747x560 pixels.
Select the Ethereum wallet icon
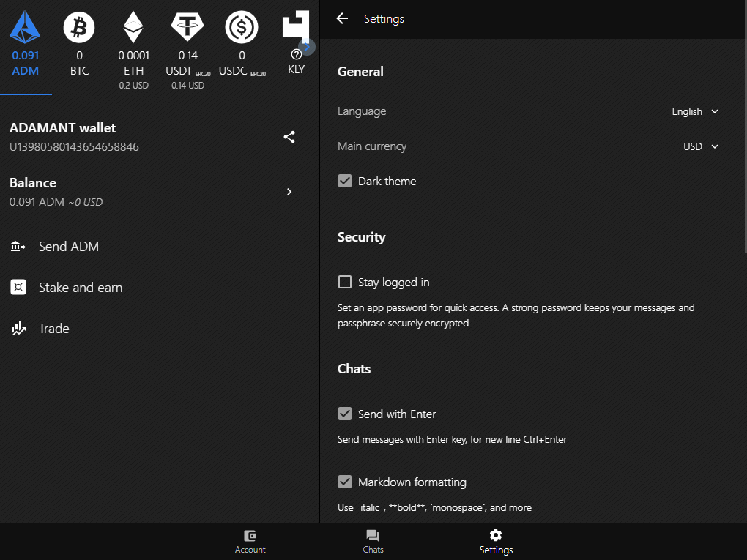point(133,28)
